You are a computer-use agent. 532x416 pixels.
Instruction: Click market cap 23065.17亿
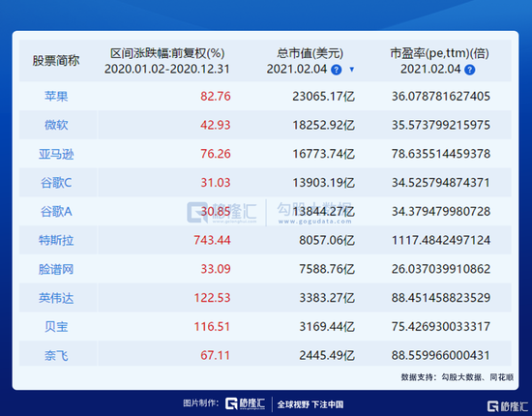[324, 97]
